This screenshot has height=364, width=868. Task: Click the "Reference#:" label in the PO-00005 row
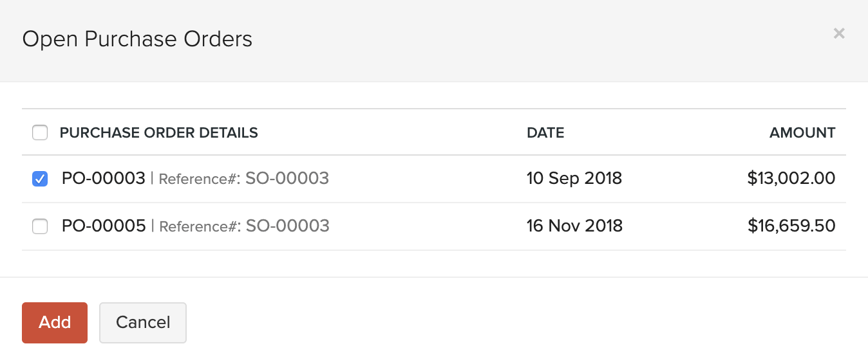click(199, 226)
